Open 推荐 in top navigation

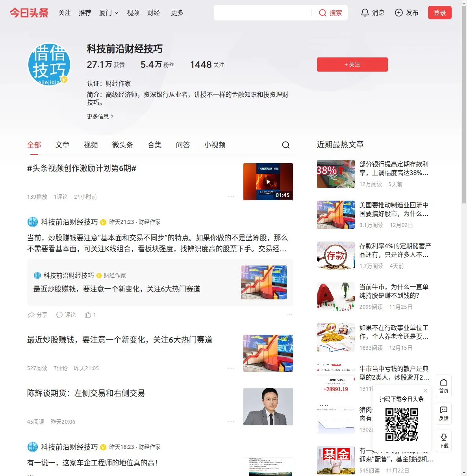85,13
